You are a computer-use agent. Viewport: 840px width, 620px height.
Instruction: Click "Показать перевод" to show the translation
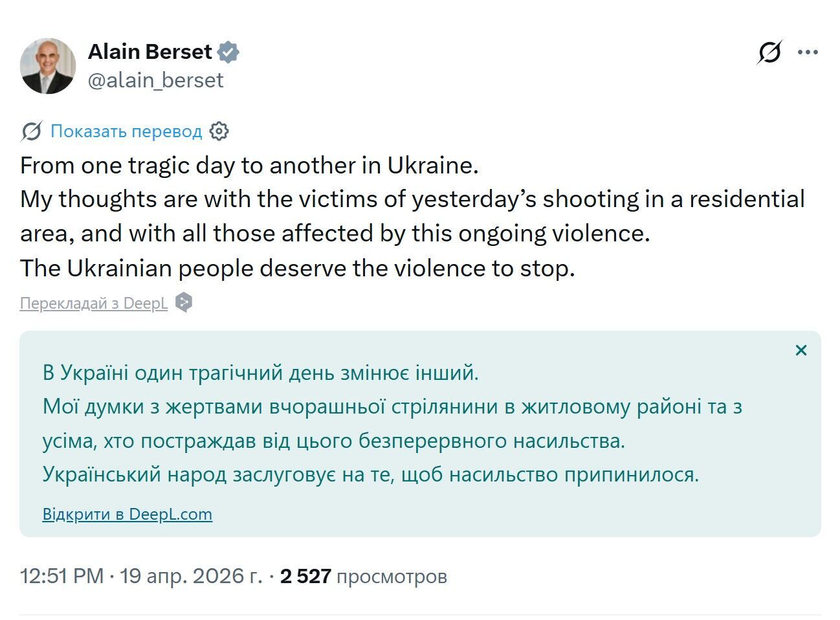click(x=126, y=131)
